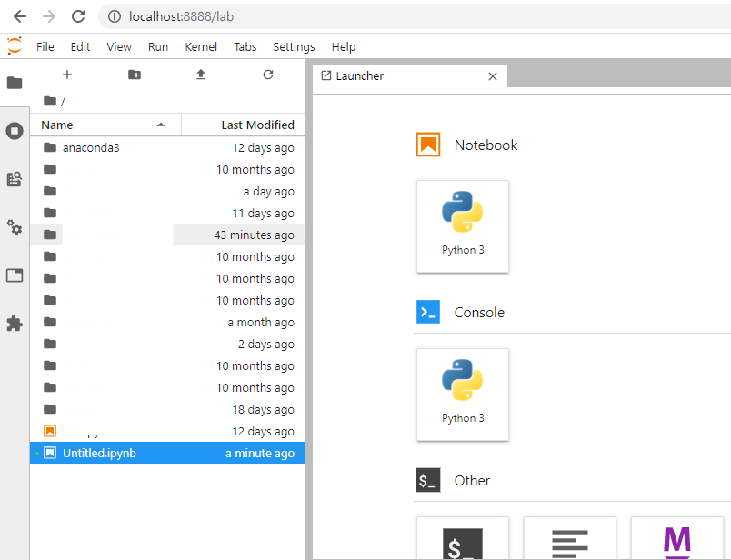Click the Notebook section icon
The image size is (731, 560).
click(x=428, y=145)
